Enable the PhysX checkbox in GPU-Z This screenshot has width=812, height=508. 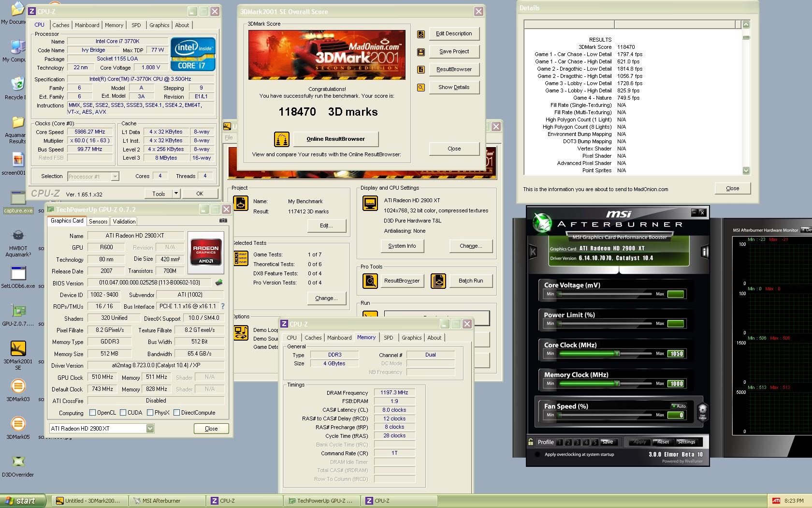coord(150,413)
